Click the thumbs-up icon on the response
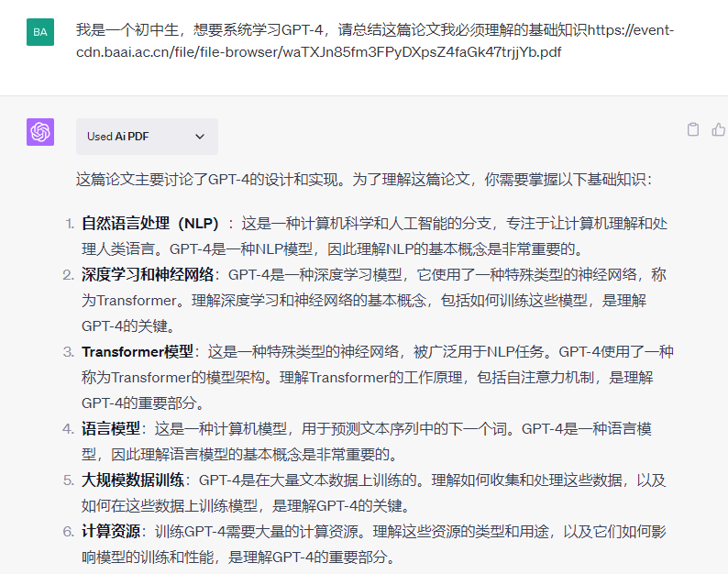 [x=719, y=129]
